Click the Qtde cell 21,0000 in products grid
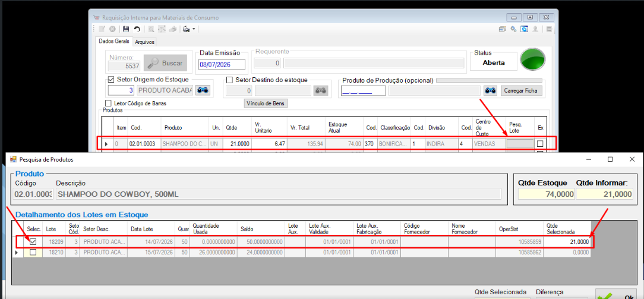Image resolution: width=644 pixels, height=299 pixels. [237, 144]
